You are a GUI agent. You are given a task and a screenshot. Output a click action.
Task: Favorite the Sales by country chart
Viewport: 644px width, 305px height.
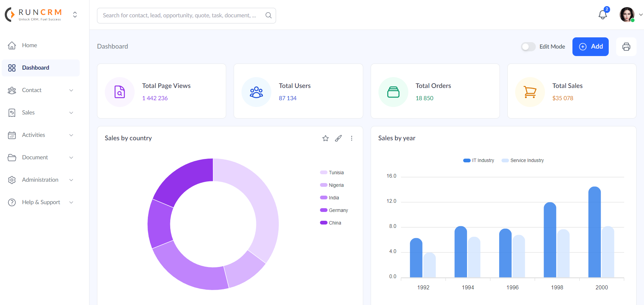(x=325, y=138)
